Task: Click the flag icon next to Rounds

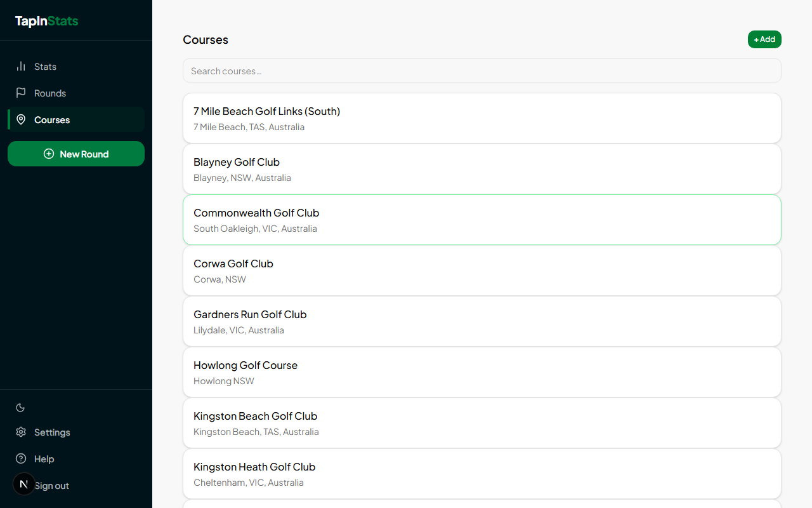Action: pos(21,93)
